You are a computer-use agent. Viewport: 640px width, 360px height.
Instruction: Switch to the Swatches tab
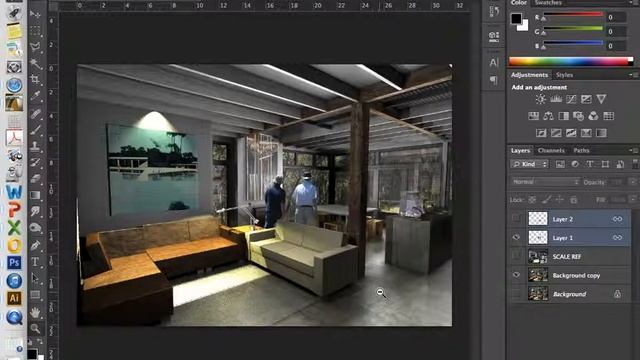coord(548,2)
